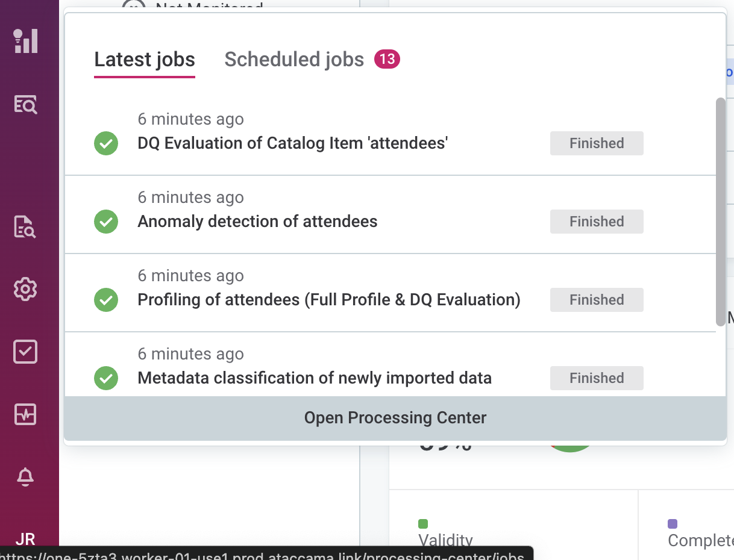Click the Finished status for the Profiling job
The height and width of the screenshot is (560, 734).
click(x=597, y=299)
